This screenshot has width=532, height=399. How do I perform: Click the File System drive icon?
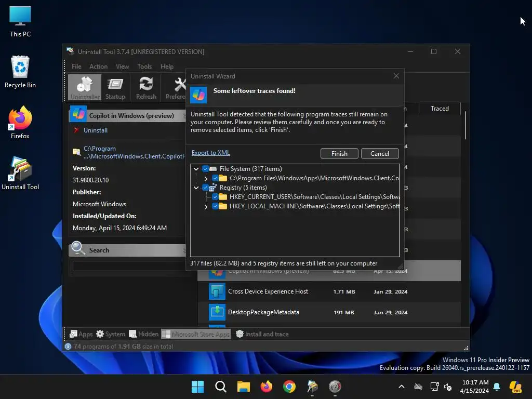click(213, 169)
